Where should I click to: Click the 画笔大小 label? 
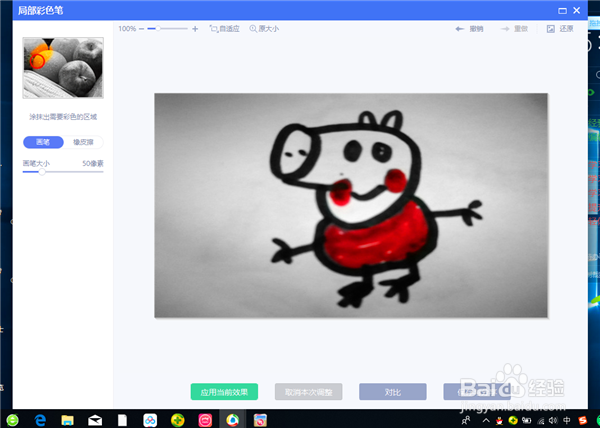point(36,164)
